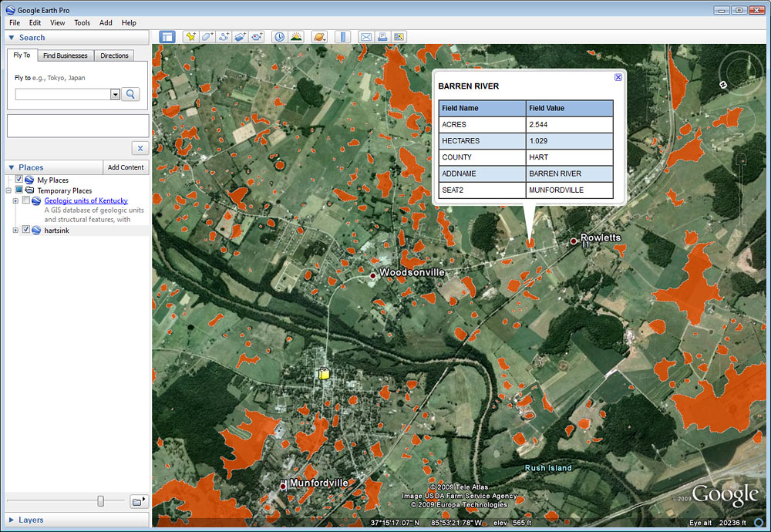The image size is (771, 532).
Task: Switch to the Fly To tab
Action: coord(22,55)
